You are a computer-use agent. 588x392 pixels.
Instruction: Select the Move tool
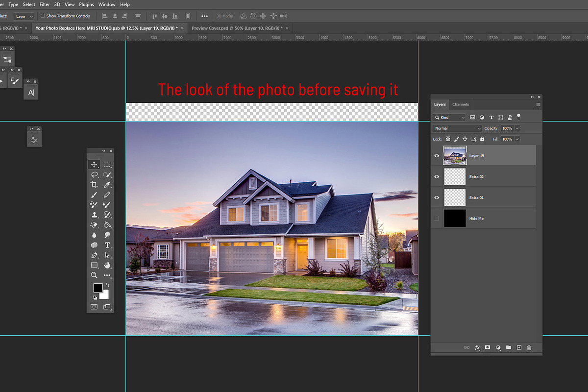[x=94, y=165]
